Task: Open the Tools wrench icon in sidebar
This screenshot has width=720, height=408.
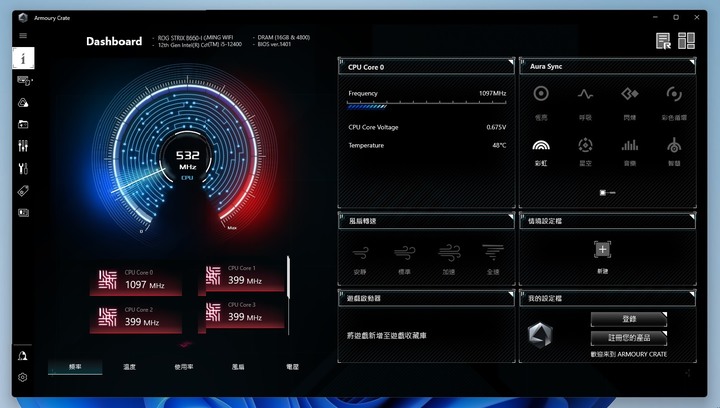Action: coord(23,168)
